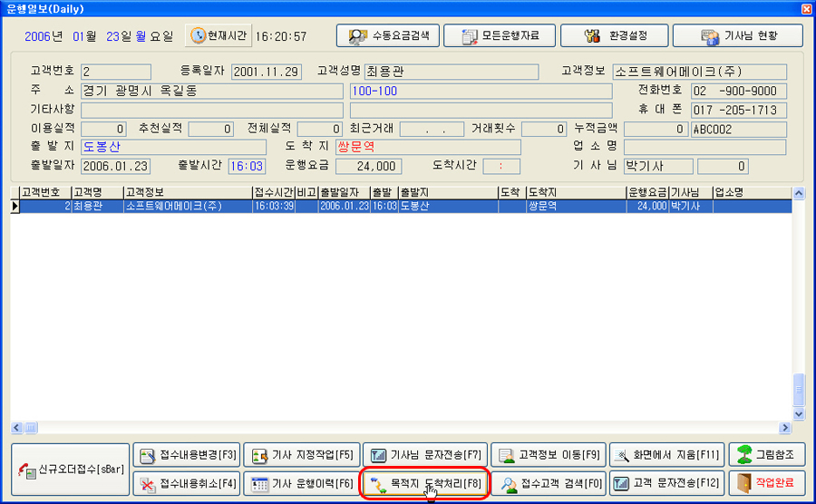Open 수동요금검색 manual fare search
816x504 pixels.
388,36
